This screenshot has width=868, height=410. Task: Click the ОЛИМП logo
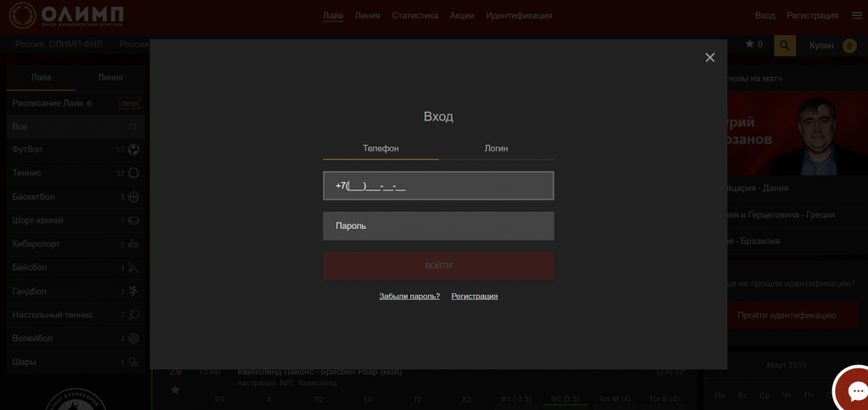click(66, 15)
